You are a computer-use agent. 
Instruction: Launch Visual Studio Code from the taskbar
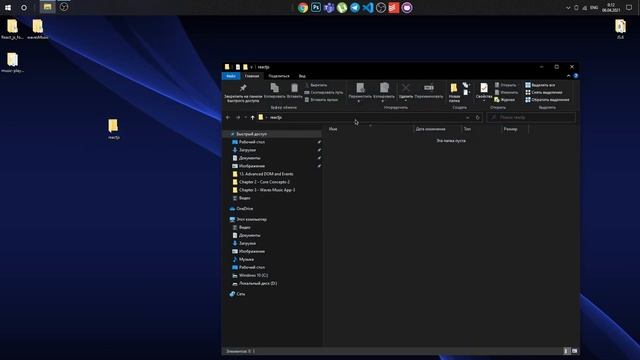click(x=368, y=7)
